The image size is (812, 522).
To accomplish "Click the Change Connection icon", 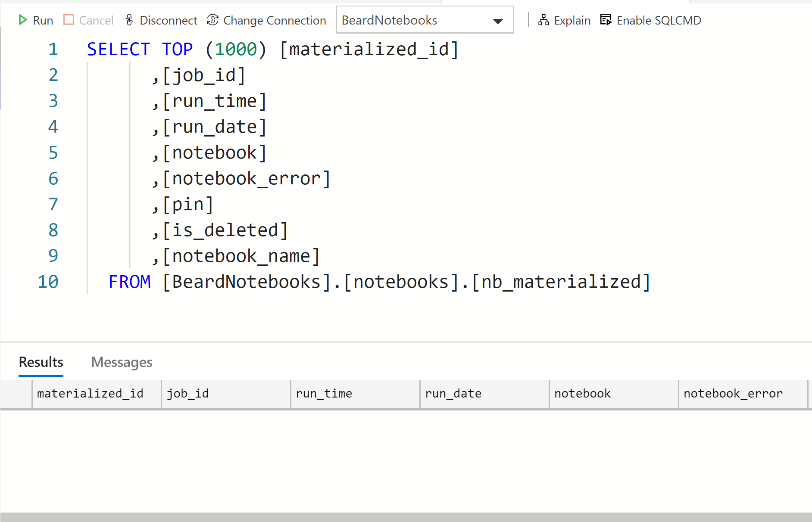I will tap(212, 20).
